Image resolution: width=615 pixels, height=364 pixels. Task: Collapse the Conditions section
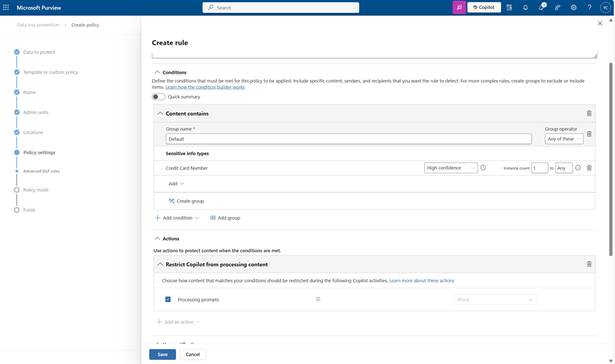pyautogui.click(x=157, y=72)
